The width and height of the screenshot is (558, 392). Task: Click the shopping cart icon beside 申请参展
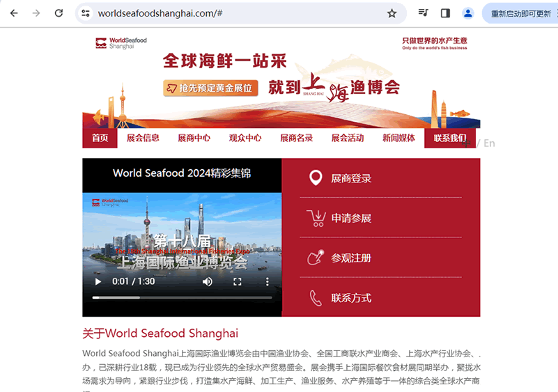coord(316,218)
